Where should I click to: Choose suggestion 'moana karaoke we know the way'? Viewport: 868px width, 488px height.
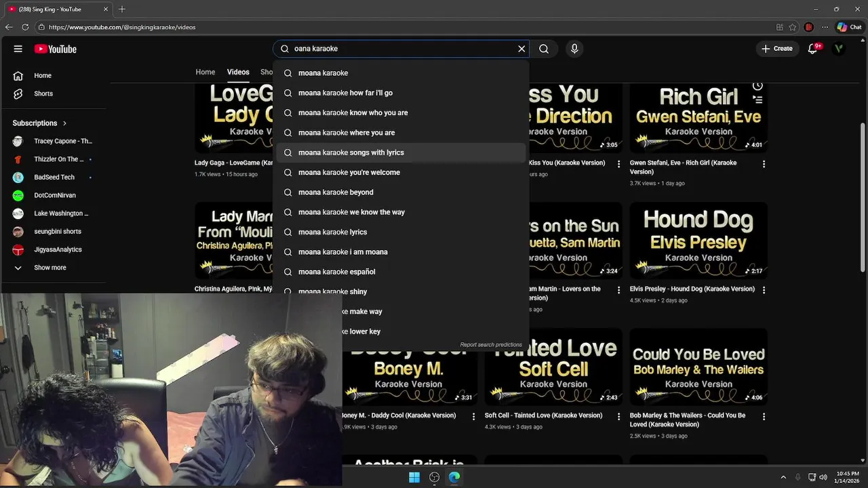[x=401, y=212]
